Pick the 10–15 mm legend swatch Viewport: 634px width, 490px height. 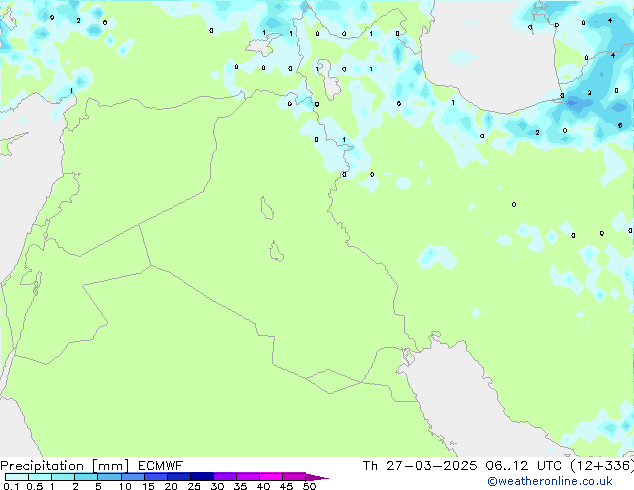[x=133, y=477]
